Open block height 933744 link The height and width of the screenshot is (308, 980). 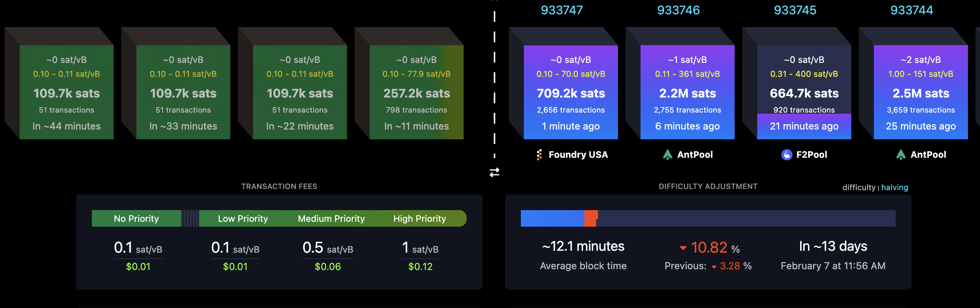912,10
